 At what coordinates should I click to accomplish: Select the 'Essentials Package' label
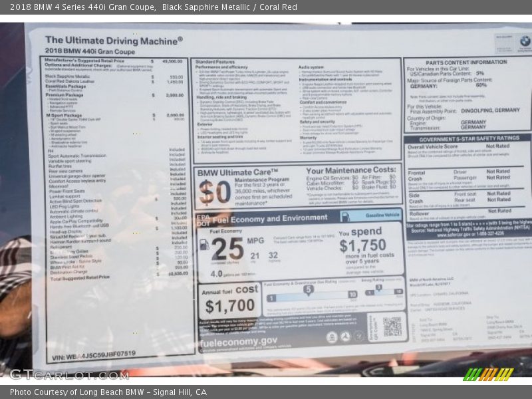pos(65,86)
